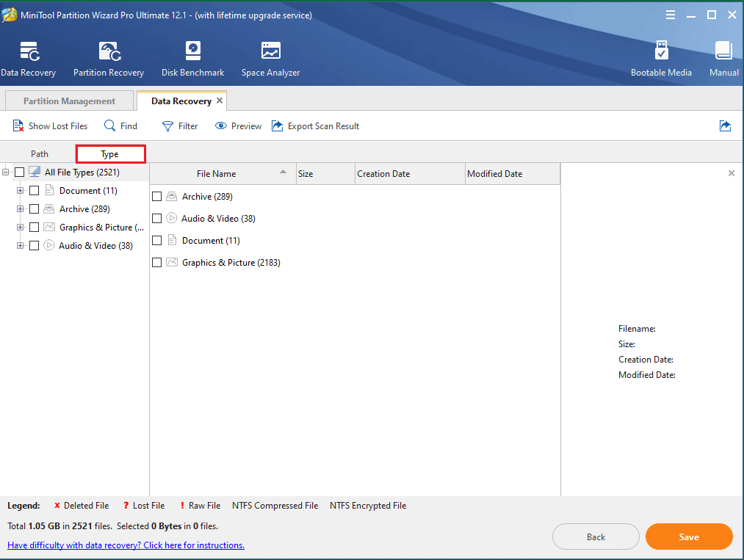This screenshot has width=744, height=560.
Task: Click the Export Scan Result label
Action: point(323,126)
